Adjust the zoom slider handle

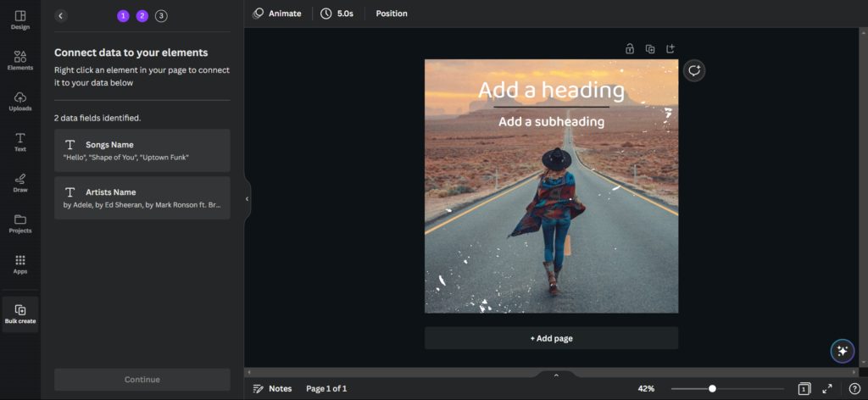click(712, 388)
